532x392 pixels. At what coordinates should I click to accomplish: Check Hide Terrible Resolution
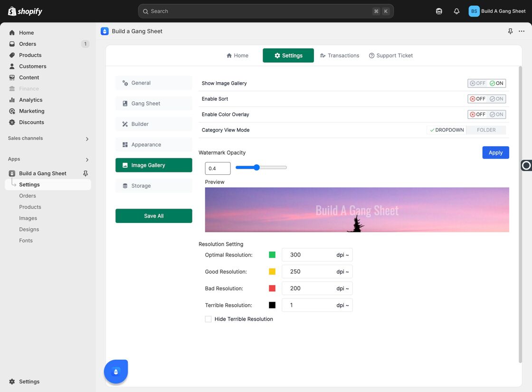pos(209,319)
